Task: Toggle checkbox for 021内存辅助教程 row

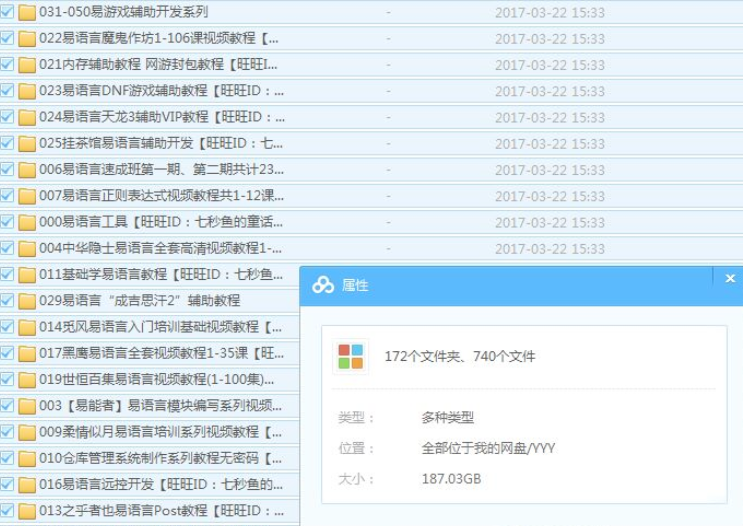Action: coord(7,64)
